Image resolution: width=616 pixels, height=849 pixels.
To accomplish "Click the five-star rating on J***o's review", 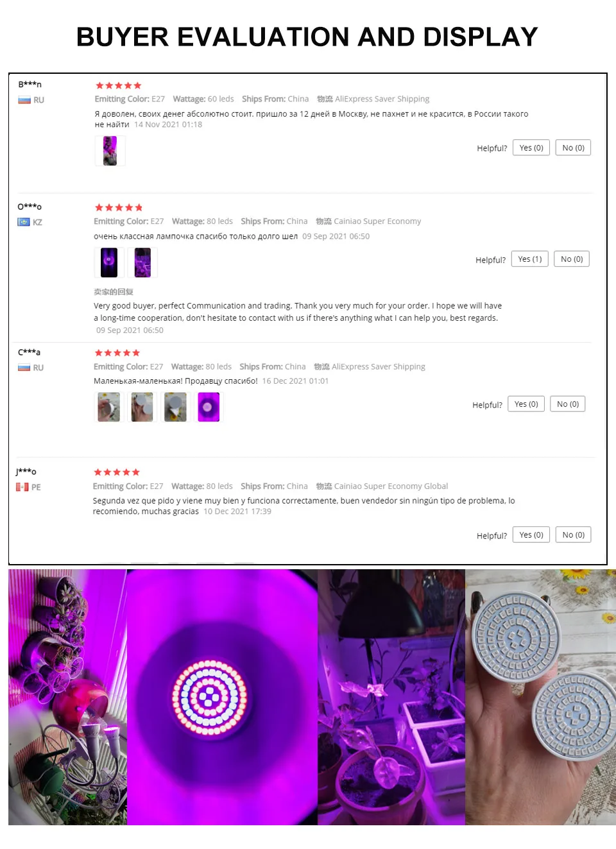I will (117, 472).
